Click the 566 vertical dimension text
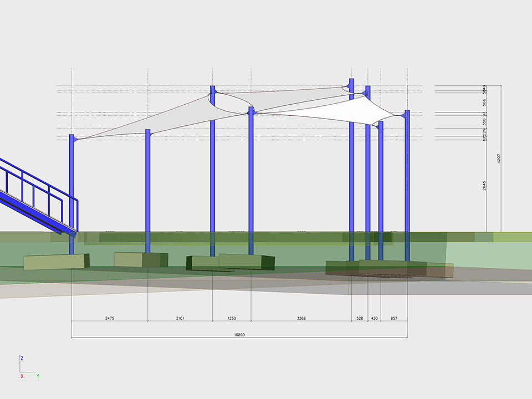This screenshot has height=399, width=532. 484,103
